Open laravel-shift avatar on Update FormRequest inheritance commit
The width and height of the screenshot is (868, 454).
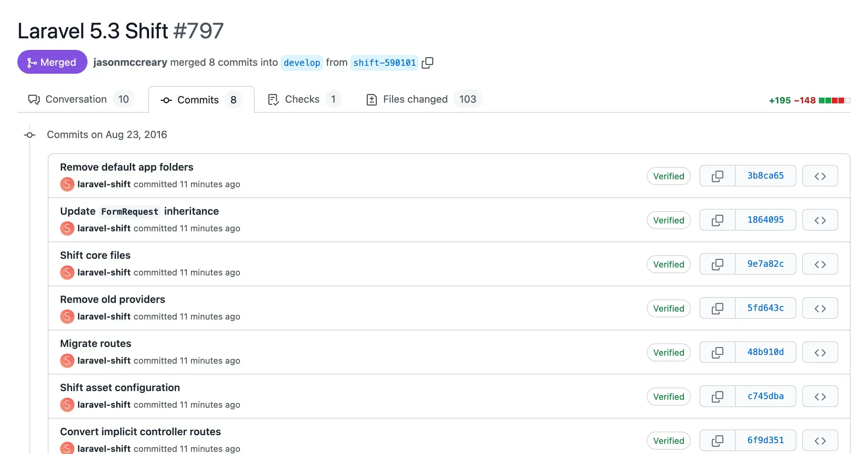(67, 228)
